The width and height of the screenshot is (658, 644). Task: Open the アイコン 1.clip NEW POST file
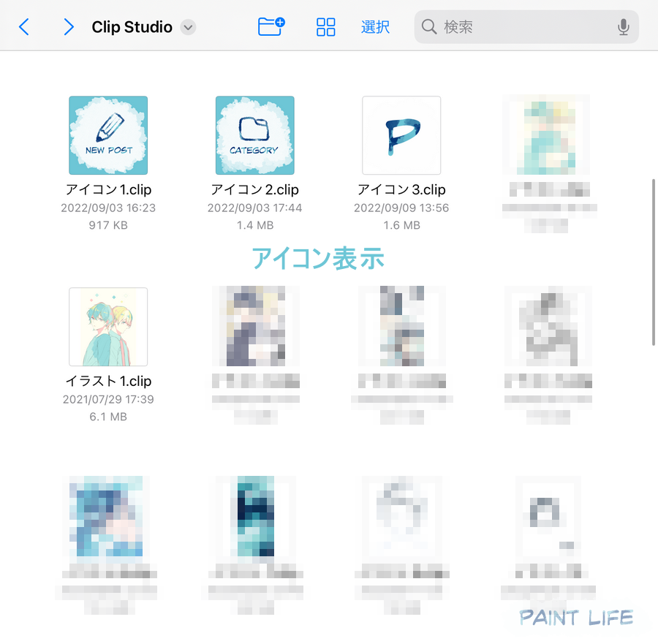(x=108, y=135)
